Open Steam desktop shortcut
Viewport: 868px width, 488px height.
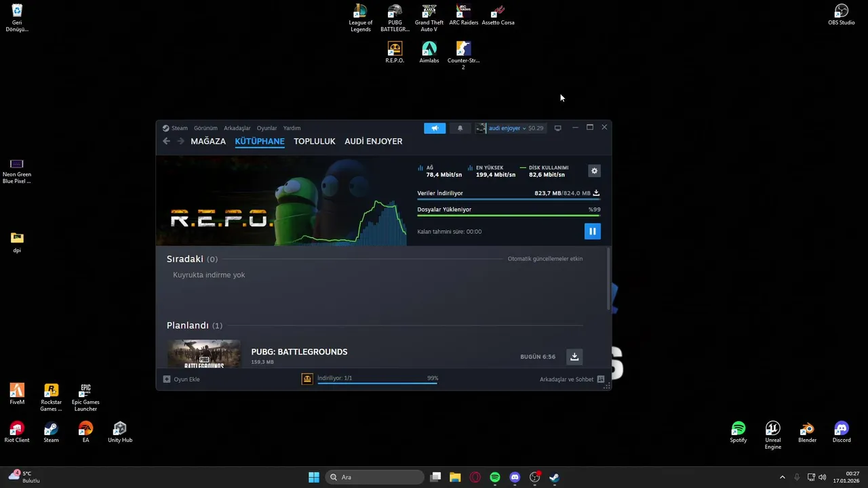(51, 432)
